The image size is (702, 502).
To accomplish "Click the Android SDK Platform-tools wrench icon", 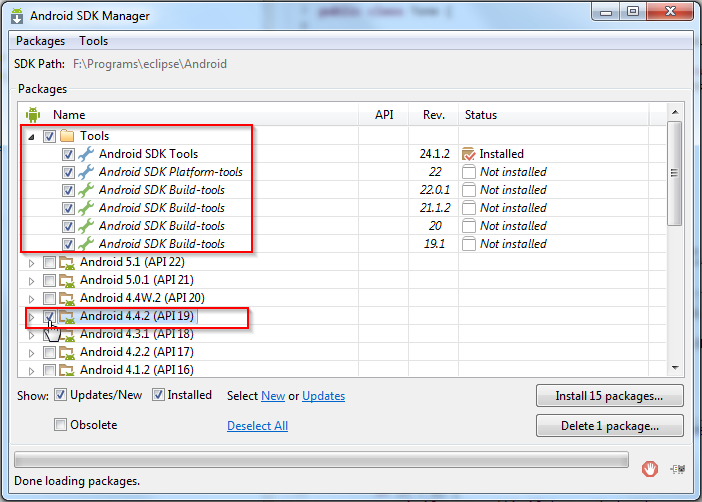I will 86,172.
